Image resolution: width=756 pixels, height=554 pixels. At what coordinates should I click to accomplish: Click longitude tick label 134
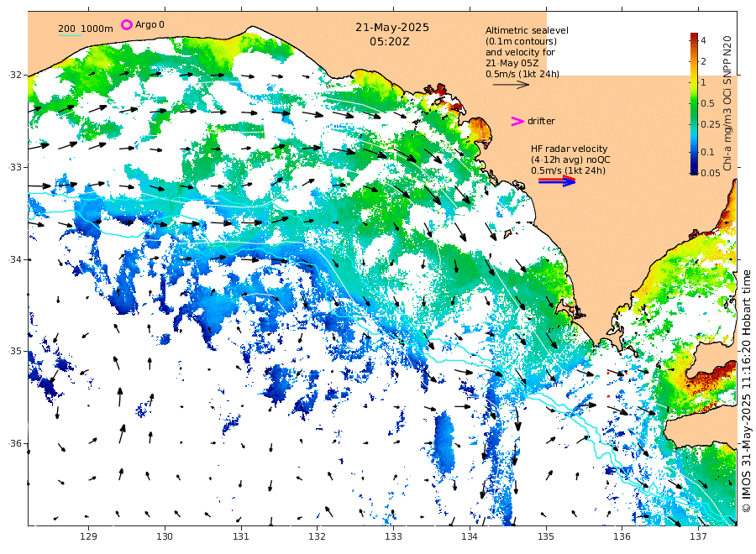pyautogui.click(x=470, y=536)
